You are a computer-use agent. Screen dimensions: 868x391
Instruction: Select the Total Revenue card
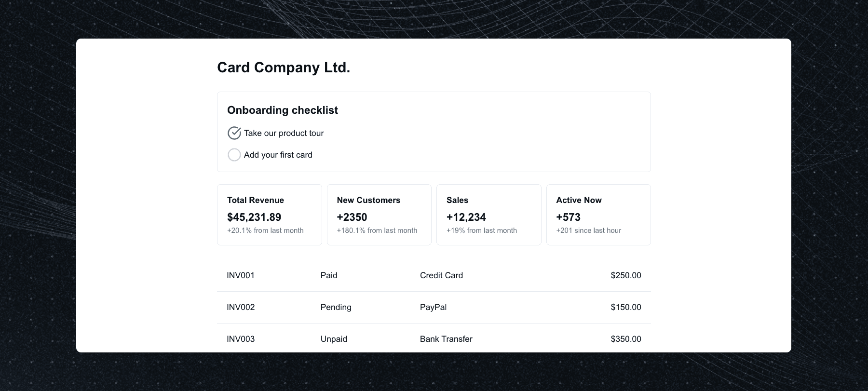(x=269, y=215)
